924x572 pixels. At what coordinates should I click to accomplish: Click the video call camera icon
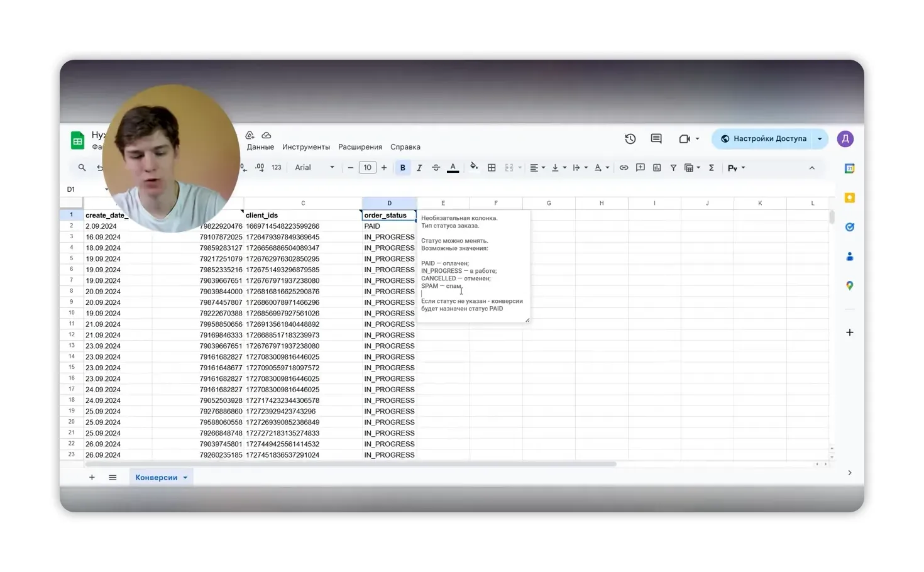tap(685, 139)
